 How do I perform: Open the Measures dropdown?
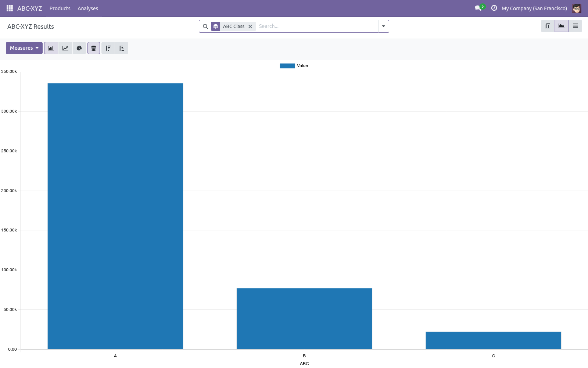(x=24, y=48)
